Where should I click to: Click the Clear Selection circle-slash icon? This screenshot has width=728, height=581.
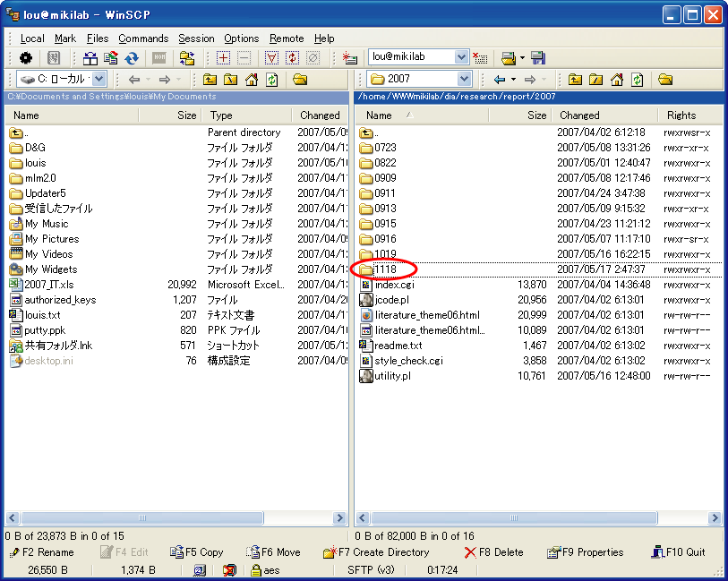tap(313, 58)
